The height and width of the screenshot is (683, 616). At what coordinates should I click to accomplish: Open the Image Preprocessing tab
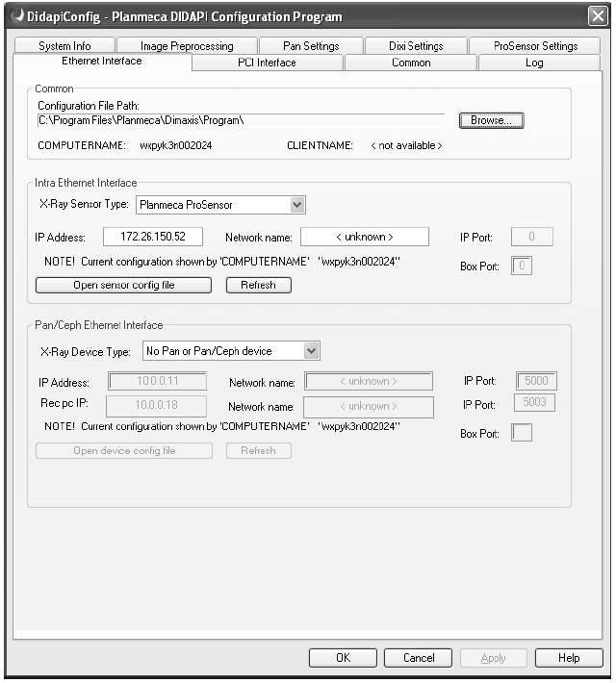pyautogui.click(x=187, y=46)
